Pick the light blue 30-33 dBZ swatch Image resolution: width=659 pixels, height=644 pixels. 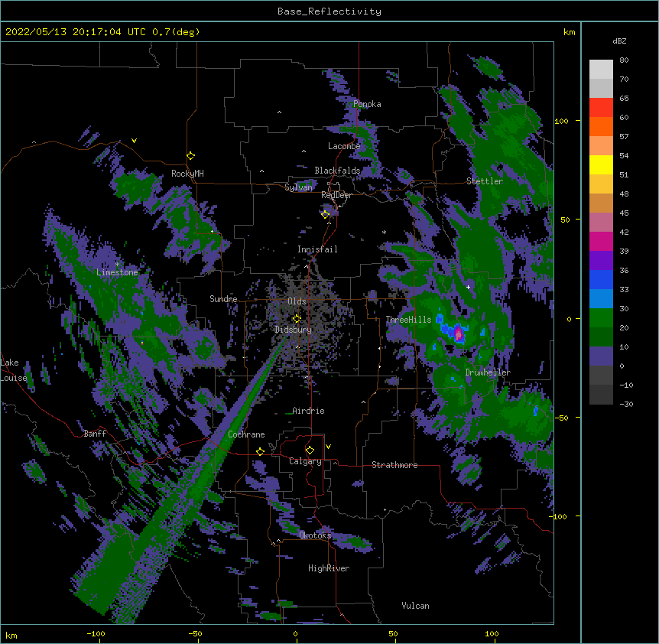pyautogui.click(x=601, y=298)
